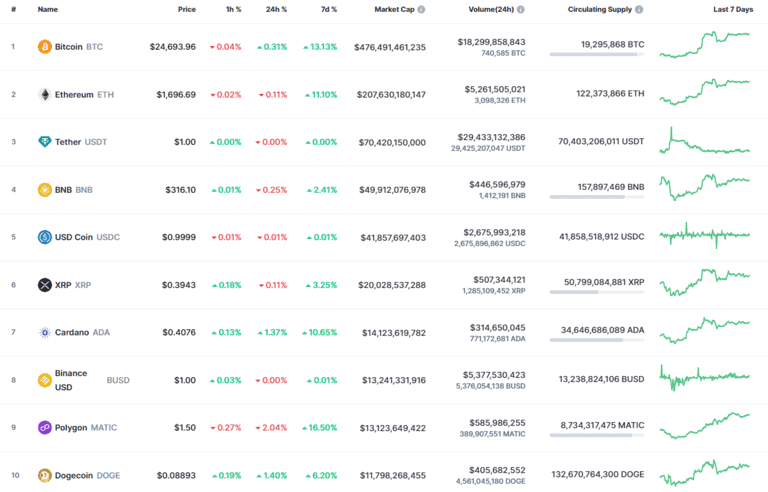
Task: Click the Volume(24h) info icon
Action: click(x=520, y=9)
